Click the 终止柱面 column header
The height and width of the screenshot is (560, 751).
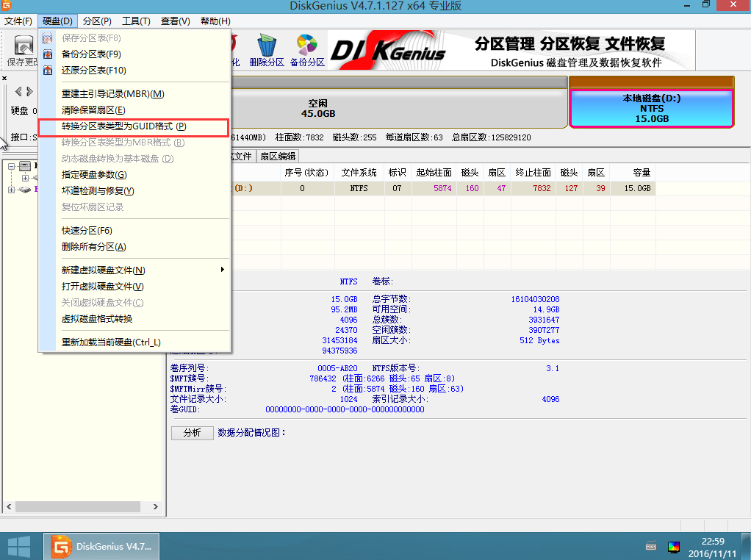(x=533, y=173)
